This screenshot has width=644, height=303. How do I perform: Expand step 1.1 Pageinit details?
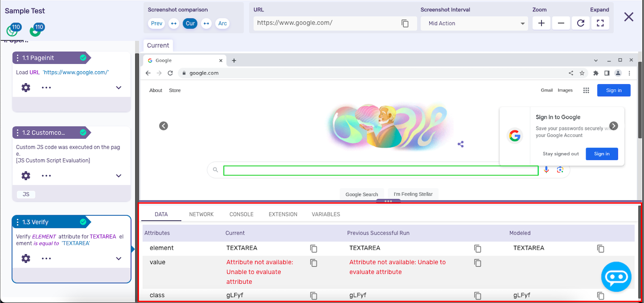coord(119,88)
